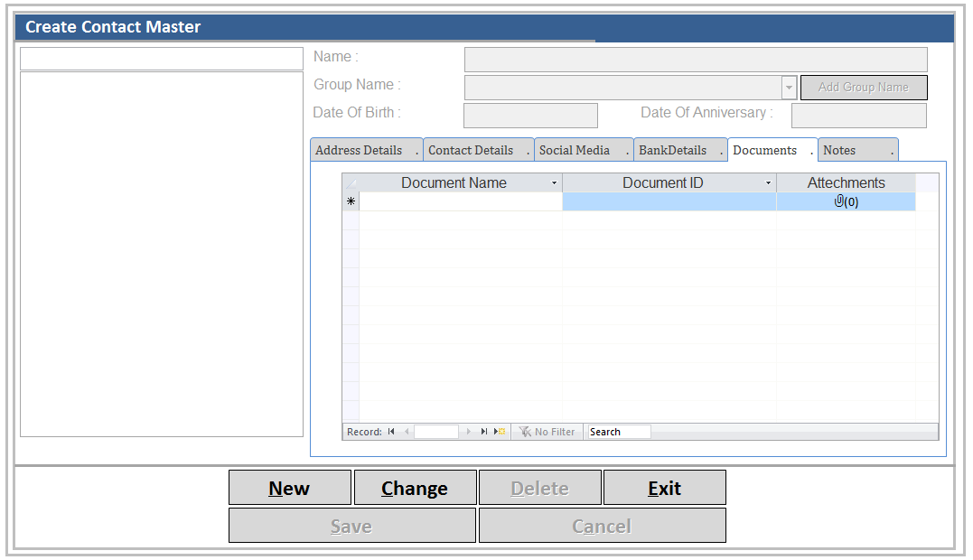The width and height of the screenshot is (973, 560).
Task: Click the current record number box
Action: pyautogui.click(x=436, y=432)
